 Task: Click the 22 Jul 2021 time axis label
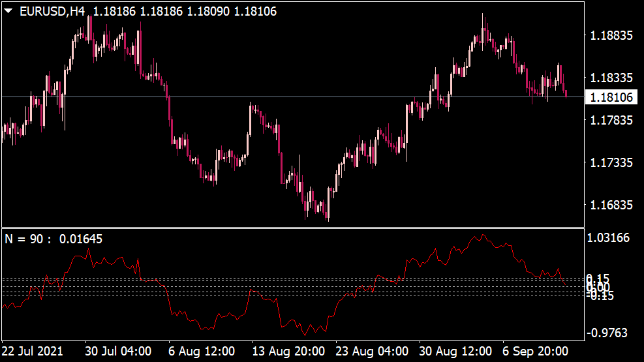click(33, 352)
